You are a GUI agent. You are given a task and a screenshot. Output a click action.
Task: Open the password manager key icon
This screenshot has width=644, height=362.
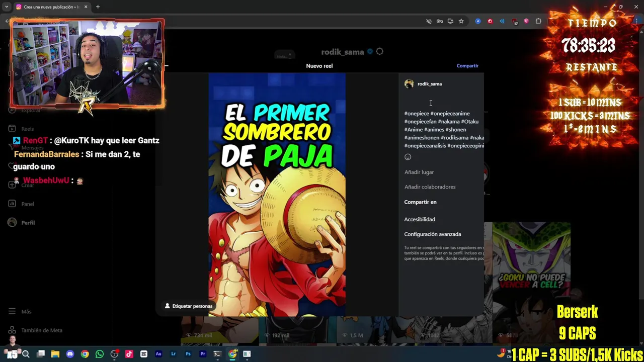(x=439, y=21)
